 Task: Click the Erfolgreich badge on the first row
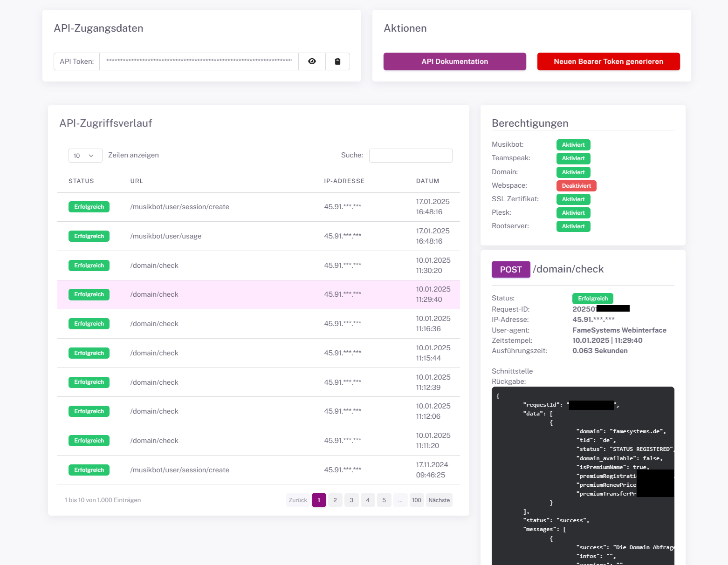[89, 206]
